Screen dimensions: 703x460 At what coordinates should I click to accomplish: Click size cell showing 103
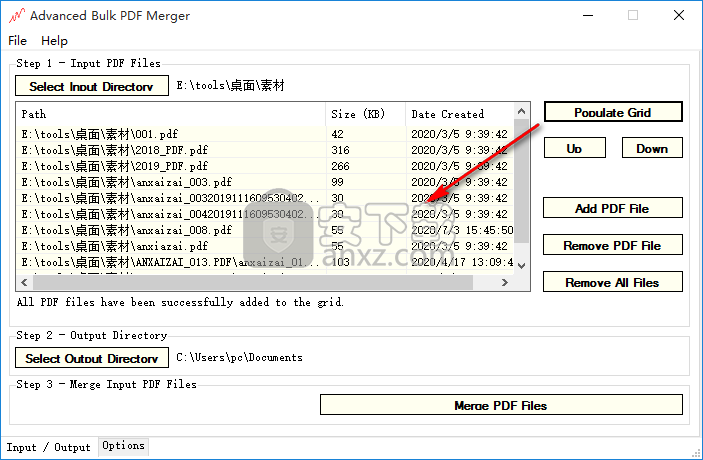(366, 262)
